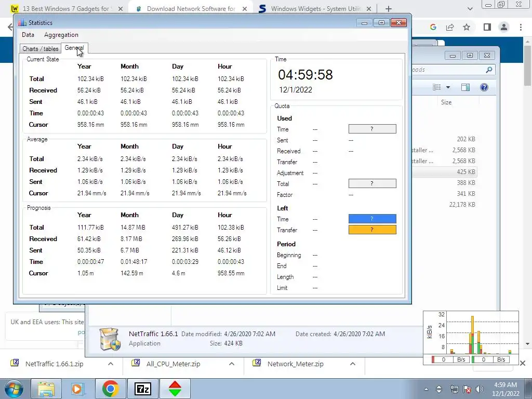The image size is (532, 399).
Task: Change the view with the Explorer view icon
Action: 436,87
